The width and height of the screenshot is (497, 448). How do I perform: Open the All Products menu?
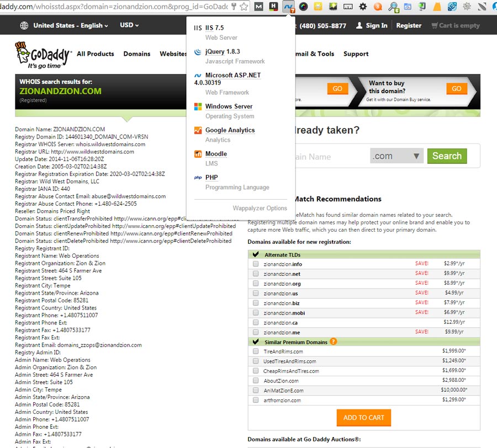(96, 54)
